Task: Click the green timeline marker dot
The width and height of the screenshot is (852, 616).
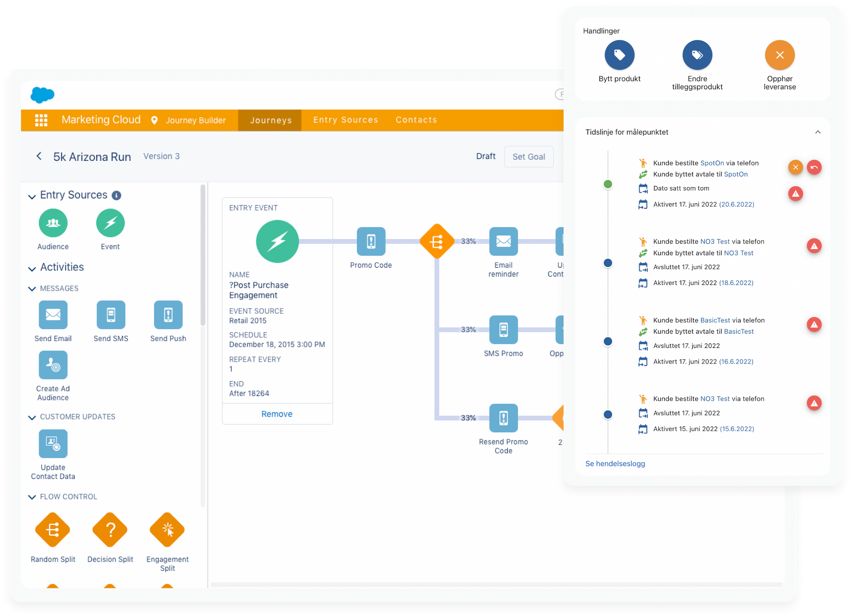Action: pos(608,184)
